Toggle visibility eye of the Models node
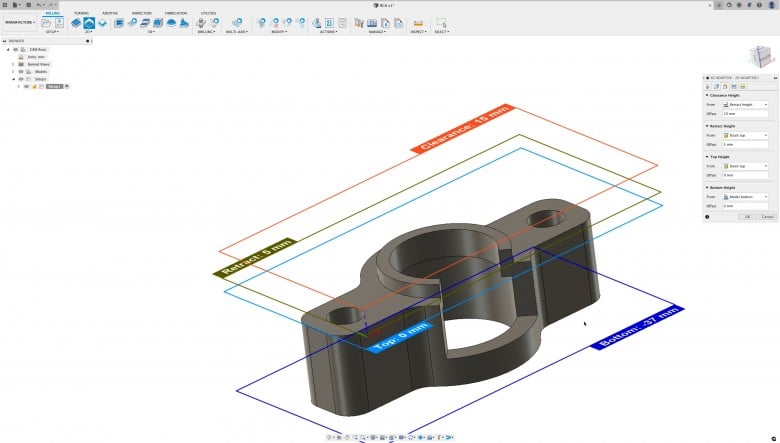780x443 pixels. [21, 71]
